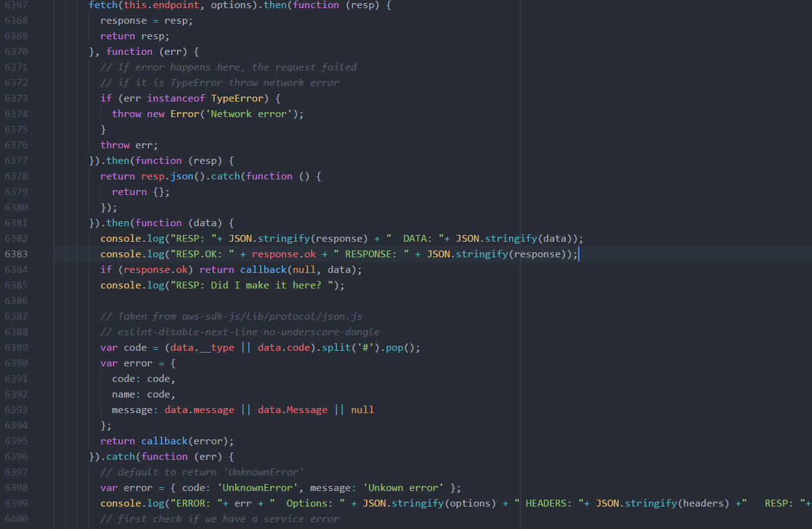The height and width of the screenshot is (529, 812).
Task: Click the throw err statement
Action: pos(128,145)
